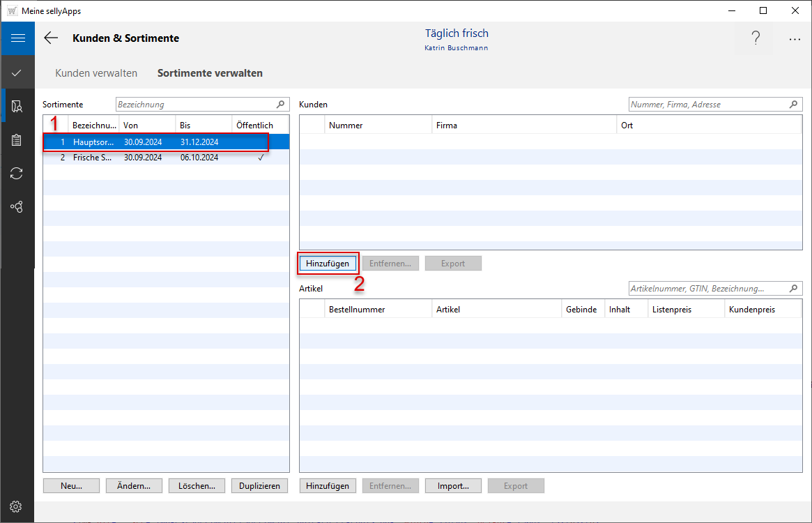Open the clipboard icon in left sidebar
812x523 pixels.
click(17, 140)
